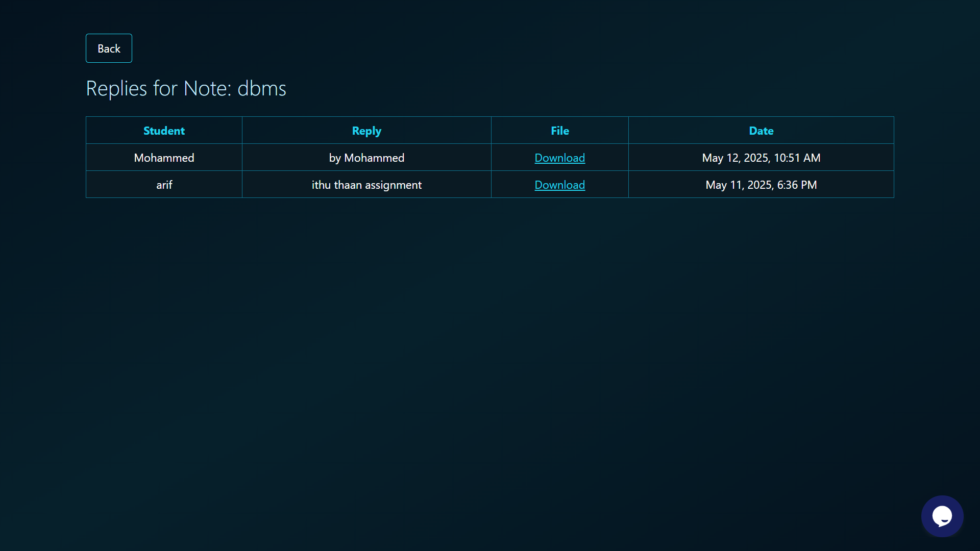Click the word 'assignment' in arif's reply

tap(393, 185)
